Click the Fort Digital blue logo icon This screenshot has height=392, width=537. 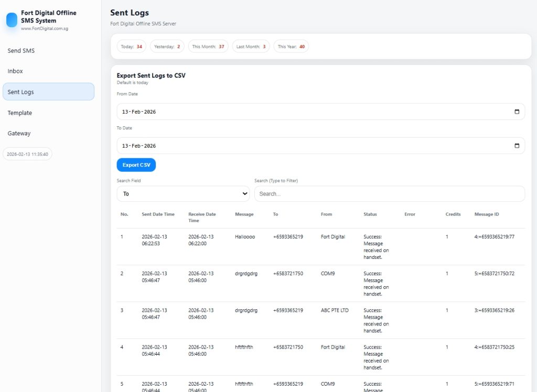click(x=12, y=20)
